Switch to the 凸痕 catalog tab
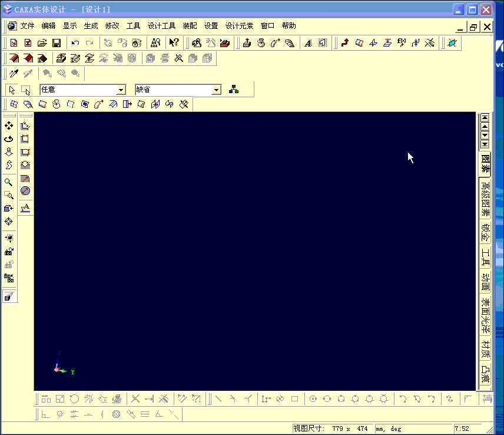504x435 pixels. pyautogui.click(x=485, y=374)
